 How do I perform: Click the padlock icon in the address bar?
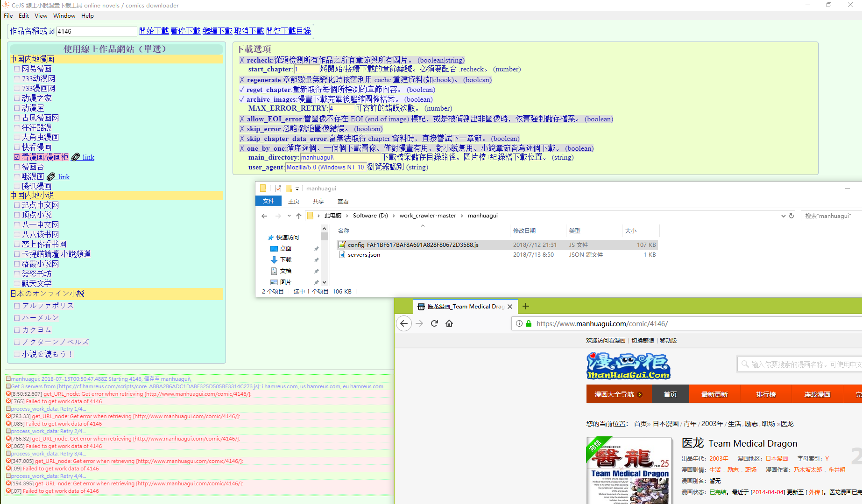coord(528,323)
